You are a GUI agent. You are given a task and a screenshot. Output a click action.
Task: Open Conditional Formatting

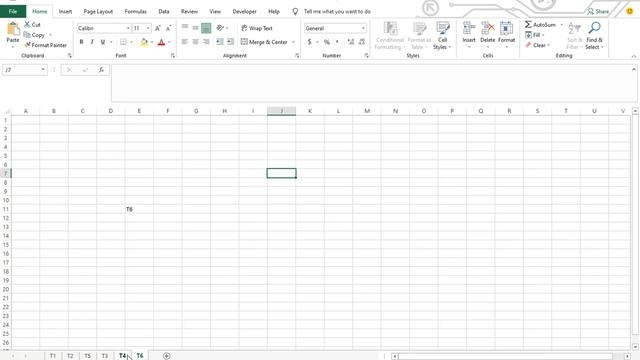390,36
